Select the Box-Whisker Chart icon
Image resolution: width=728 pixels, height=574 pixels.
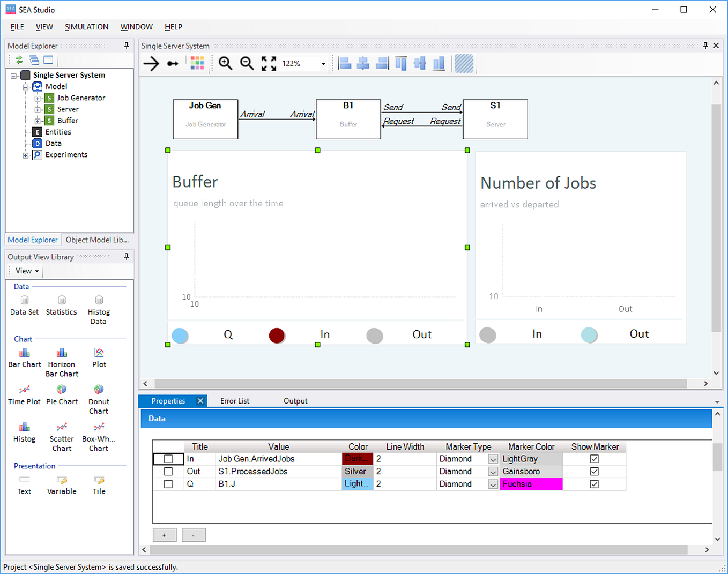[x=98, y=427]
